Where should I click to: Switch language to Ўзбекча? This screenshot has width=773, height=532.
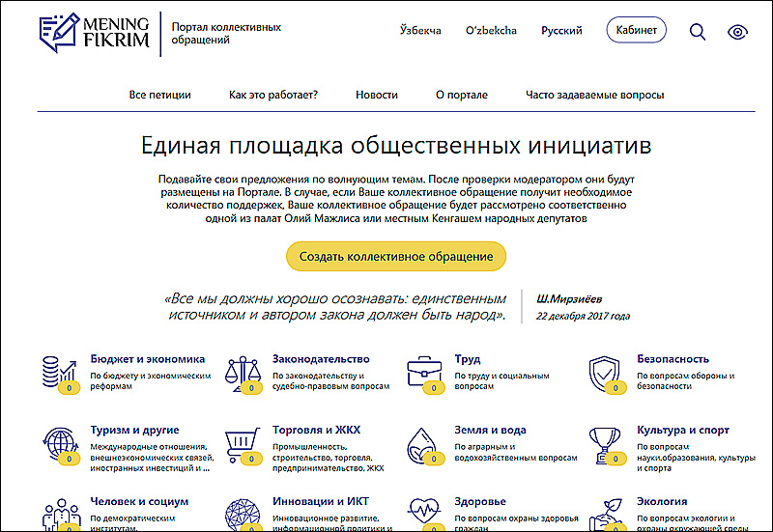click(420, 31)
